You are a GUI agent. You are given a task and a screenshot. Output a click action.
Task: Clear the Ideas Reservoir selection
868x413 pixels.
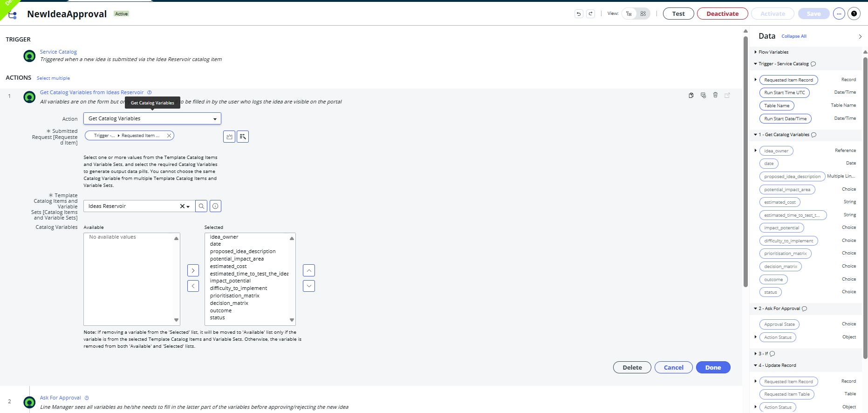pos(182,206)
